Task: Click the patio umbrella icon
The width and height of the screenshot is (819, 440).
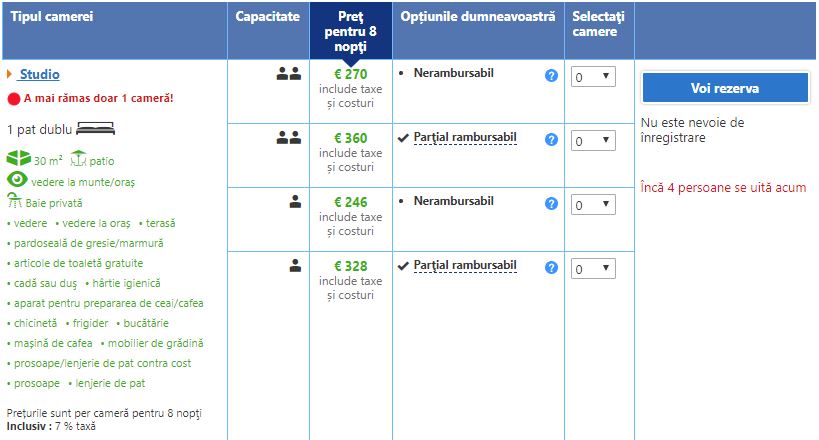Action: point(78,159)
